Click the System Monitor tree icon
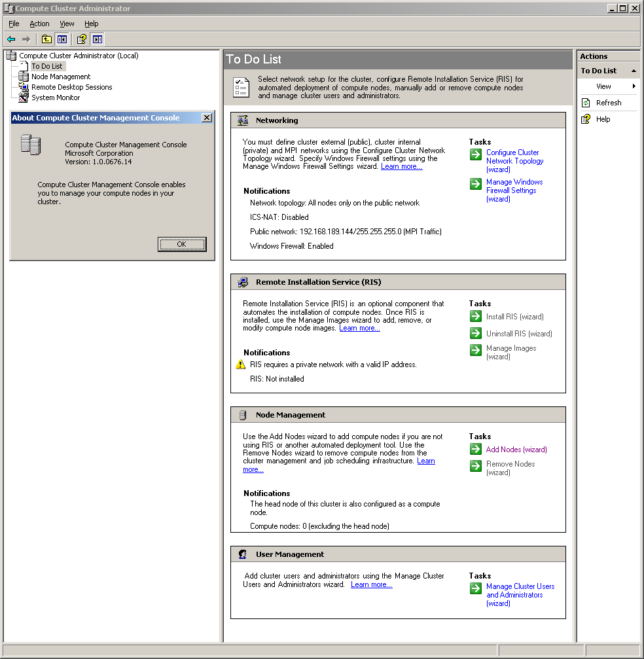The image size is (644, 659). 24,98
